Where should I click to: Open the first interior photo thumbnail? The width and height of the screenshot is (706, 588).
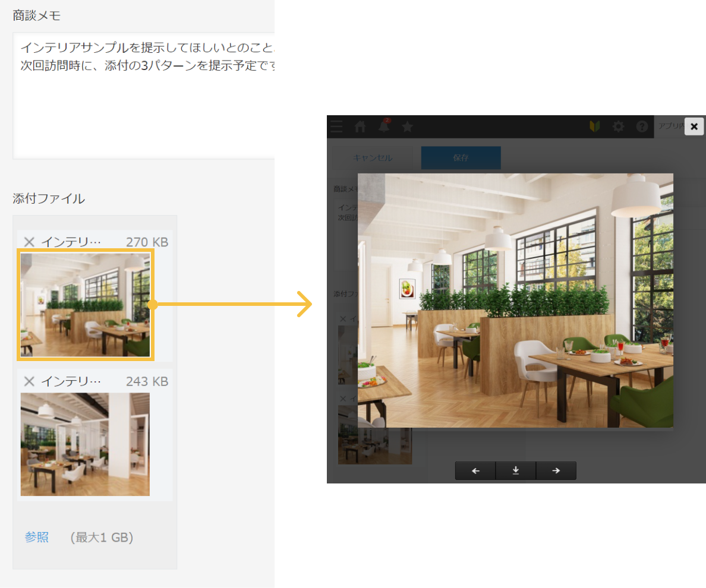pyautogui.click(x=85, y=305)
